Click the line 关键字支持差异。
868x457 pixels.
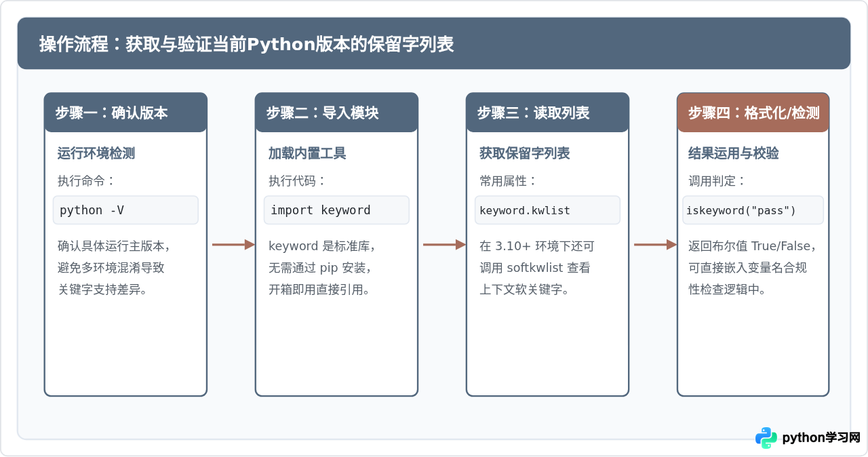point(103,290)
